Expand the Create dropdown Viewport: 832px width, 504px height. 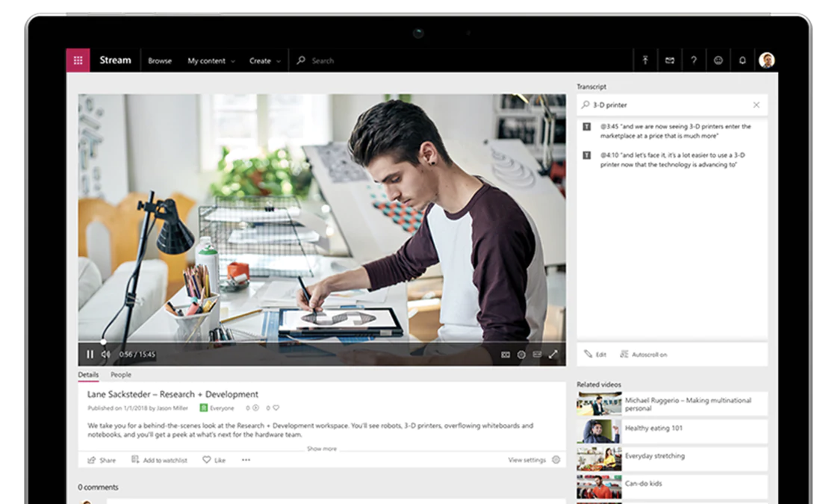265,61
